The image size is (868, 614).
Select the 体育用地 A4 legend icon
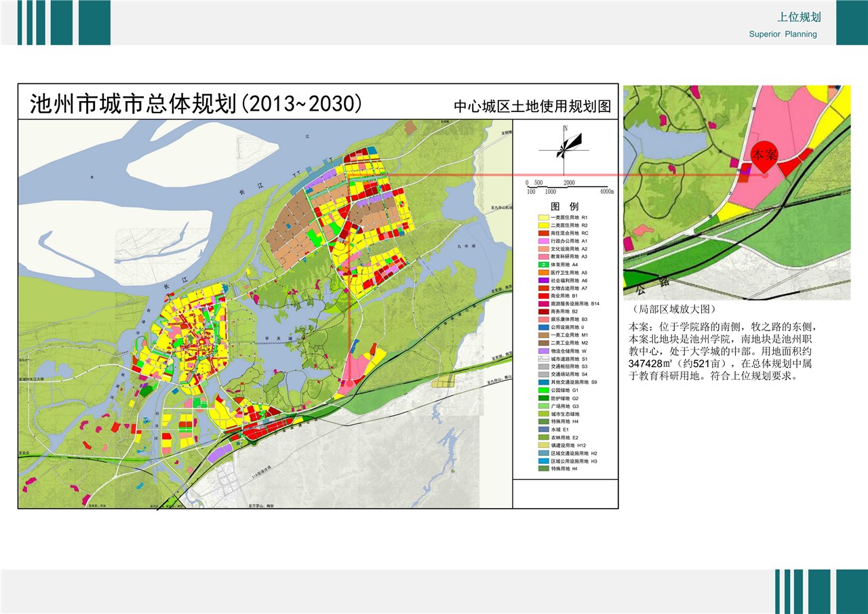point(543,265)
